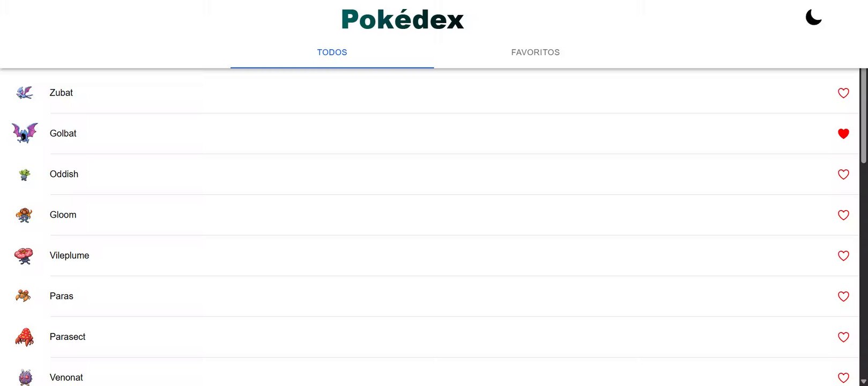Click the heart icon next to Gloom

coord(843,215)
